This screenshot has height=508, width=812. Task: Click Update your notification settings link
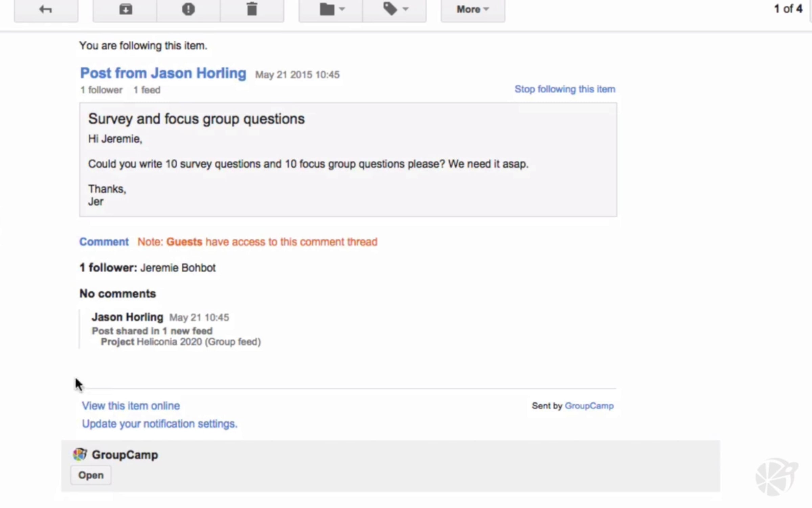tap(160, 424)
